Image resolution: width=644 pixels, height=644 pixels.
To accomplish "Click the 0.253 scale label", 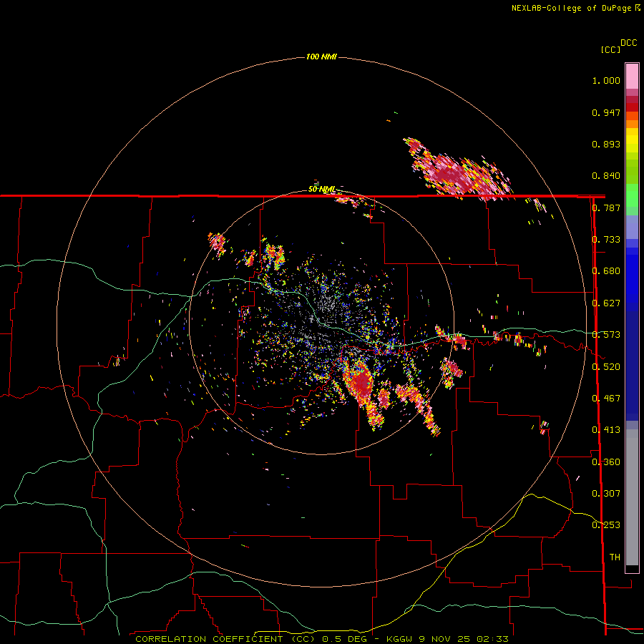I will pyautogui.click(x=606, y=525).
